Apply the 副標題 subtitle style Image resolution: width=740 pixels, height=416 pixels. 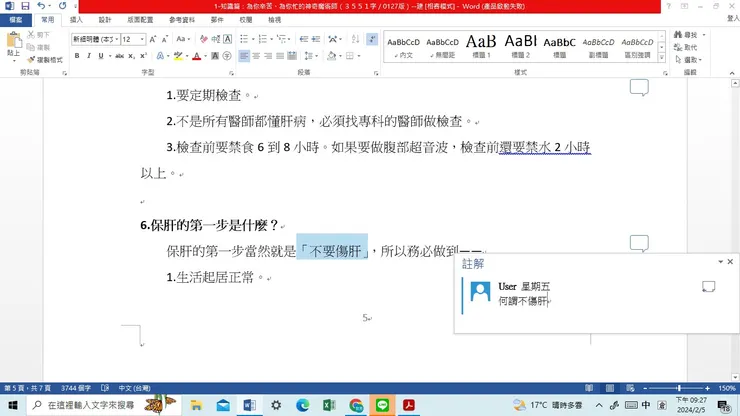[x=598, y=46]
